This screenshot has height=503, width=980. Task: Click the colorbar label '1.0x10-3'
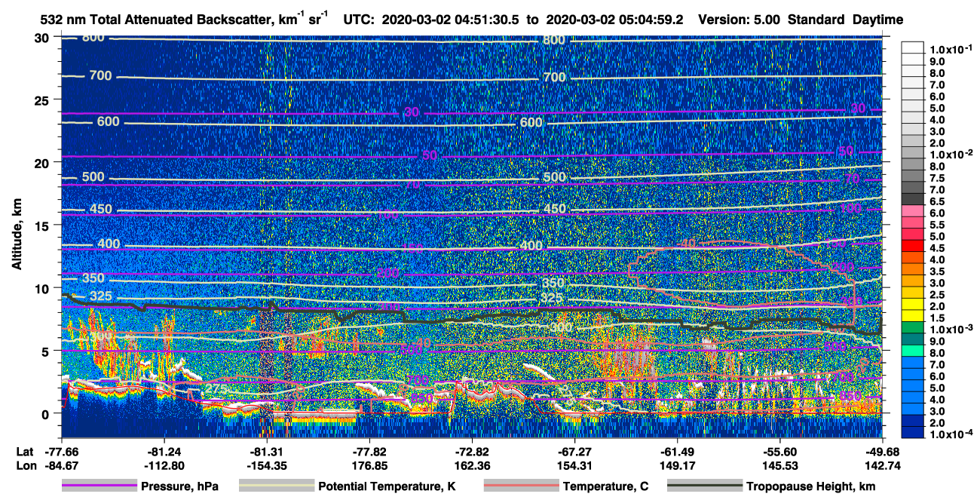coord(953,330)
